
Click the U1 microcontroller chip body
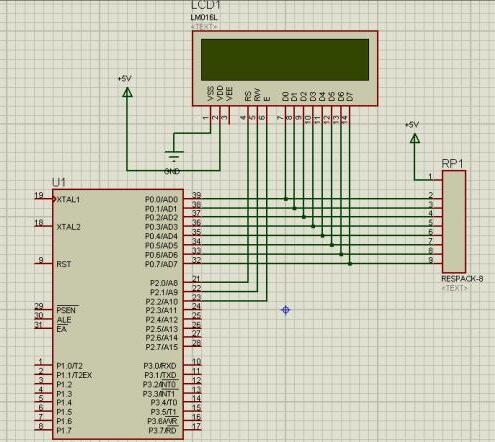pyautogui.click(x=118, y=314)
